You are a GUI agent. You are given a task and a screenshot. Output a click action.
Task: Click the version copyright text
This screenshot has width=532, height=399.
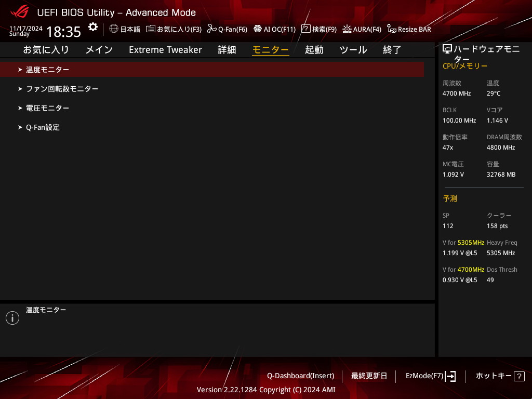[x=266, y=390]
